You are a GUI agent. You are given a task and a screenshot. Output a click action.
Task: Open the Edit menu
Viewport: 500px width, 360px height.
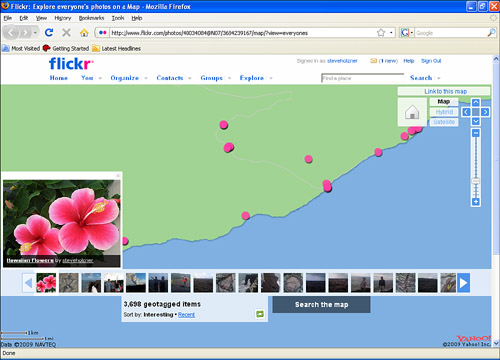click(x=24, y=18)
